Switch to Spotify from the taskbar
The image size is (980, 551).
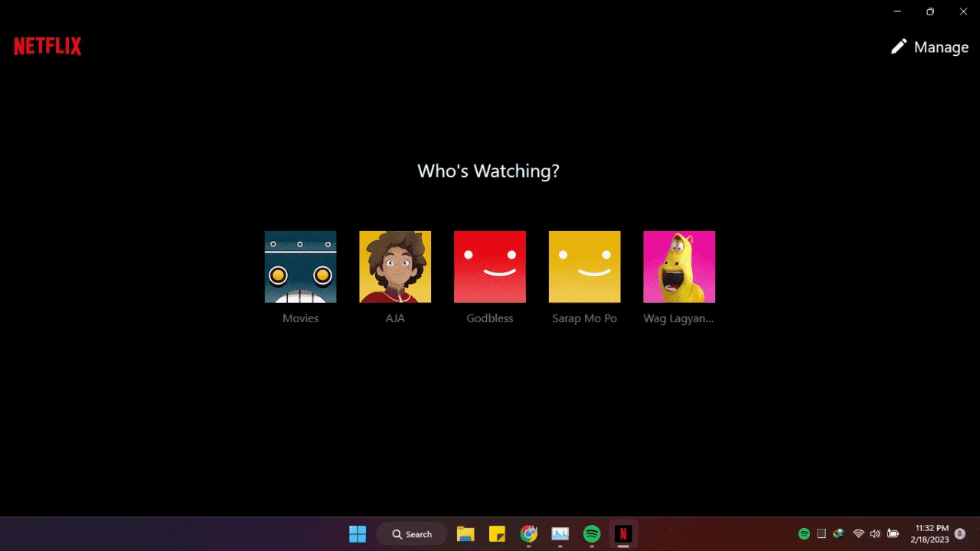tap(592, 534)
